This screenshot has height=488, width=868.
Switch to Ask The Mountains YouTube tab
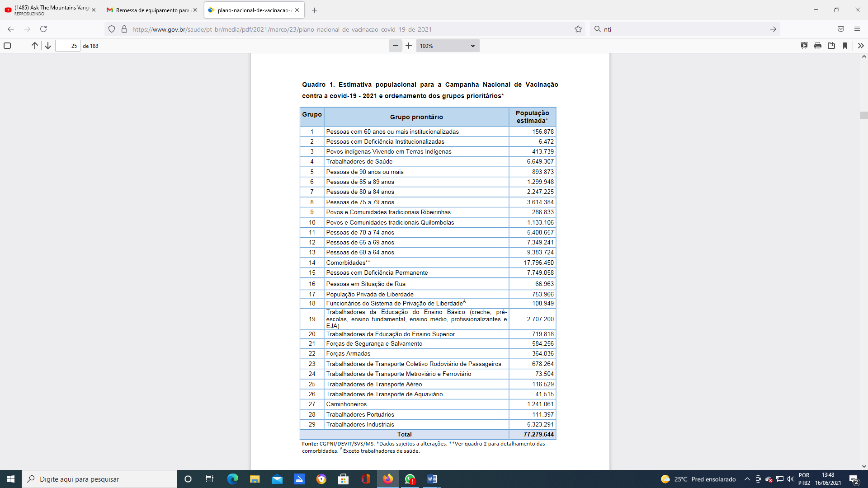[x=51, y=10]
